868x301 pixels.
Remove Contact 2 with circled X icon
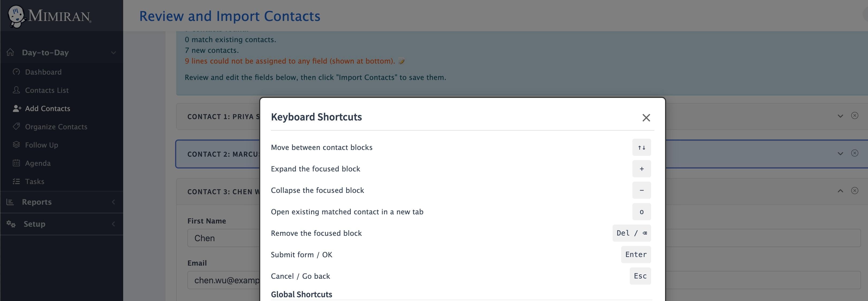(x=855, y=153)
